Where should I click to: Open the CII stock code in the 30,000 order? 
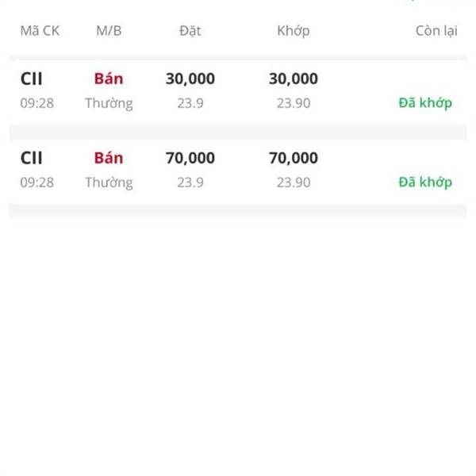tap(31, 79)
